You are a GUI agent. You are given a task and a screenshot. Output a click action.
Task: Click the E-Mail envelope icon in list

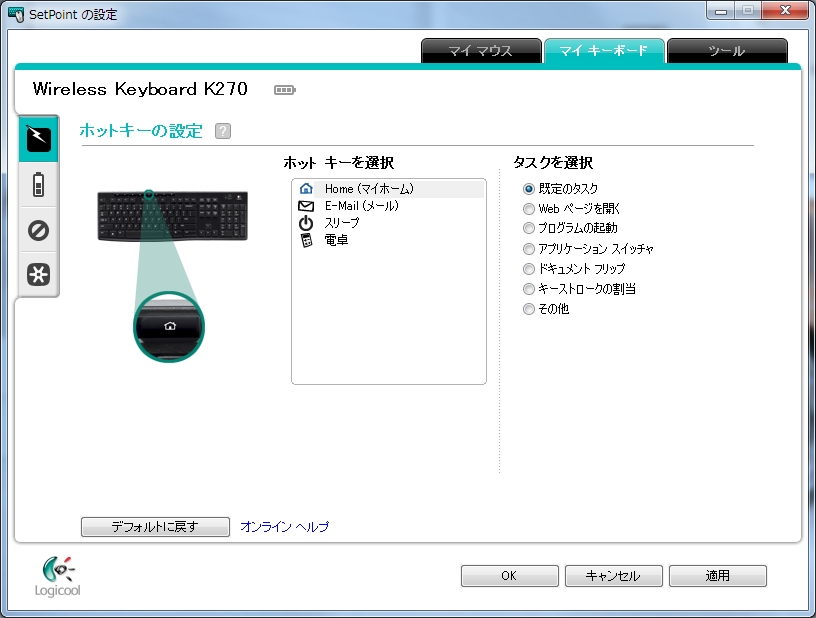click(306, 206)
